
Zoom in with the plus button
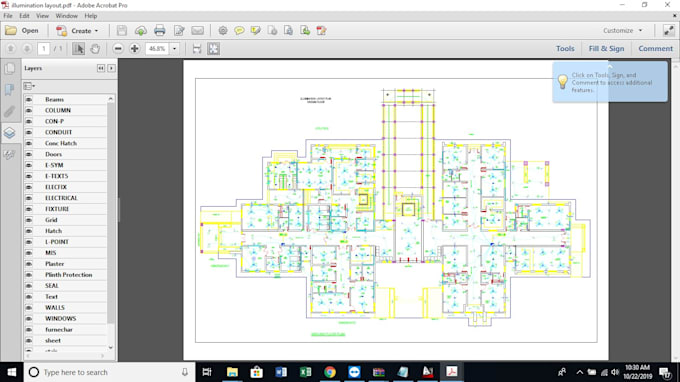(134, 49)
